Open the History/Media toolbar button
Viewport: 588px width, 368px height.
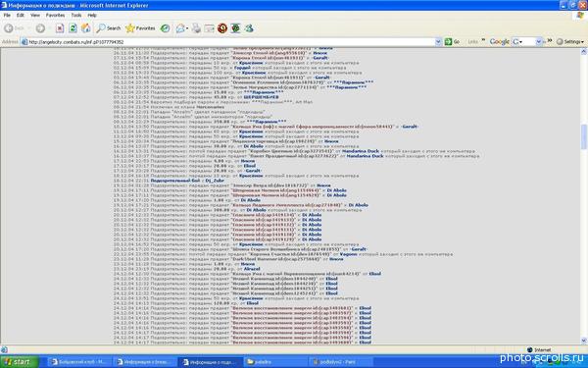(165, 28)
